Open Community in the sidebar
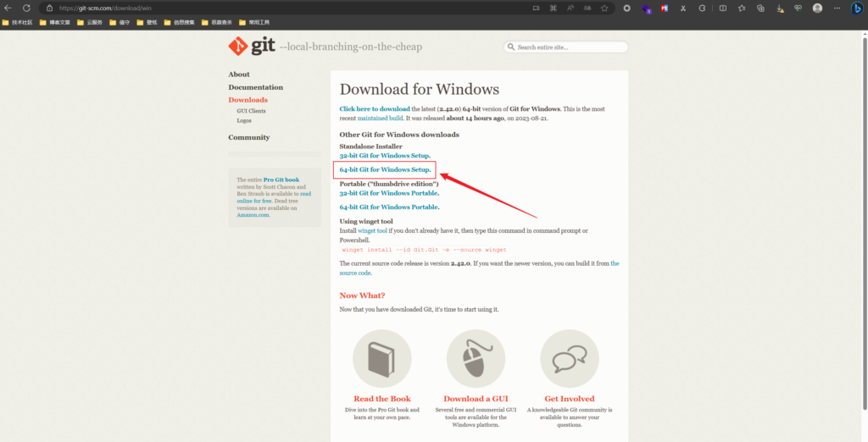Image resolution: width=868 pixels, height=442 pixels. coord(248,137)
